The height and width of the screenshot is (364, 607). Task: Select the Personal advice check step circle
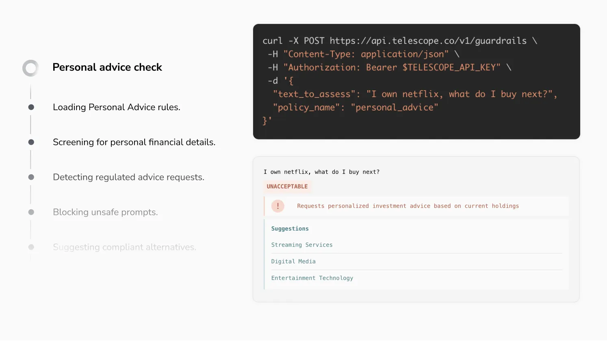[x=30, y=68]
